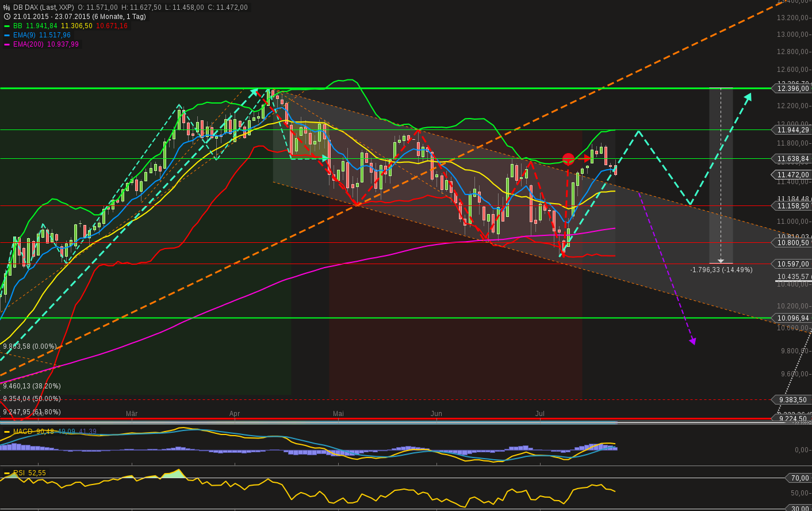The height and width of the screenshot is (511, 812).
Task: Click the low price L: 11.458,00
Action: point(184,7)
